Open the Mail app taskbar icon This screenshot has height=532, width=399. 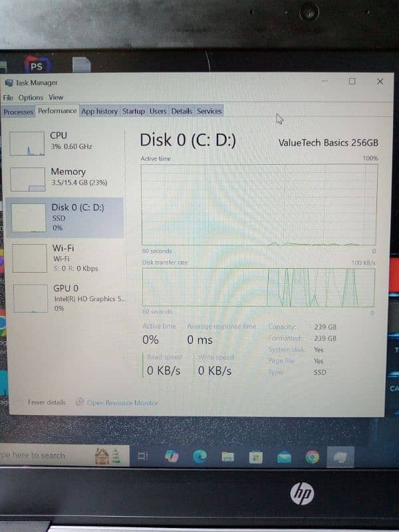285,457
